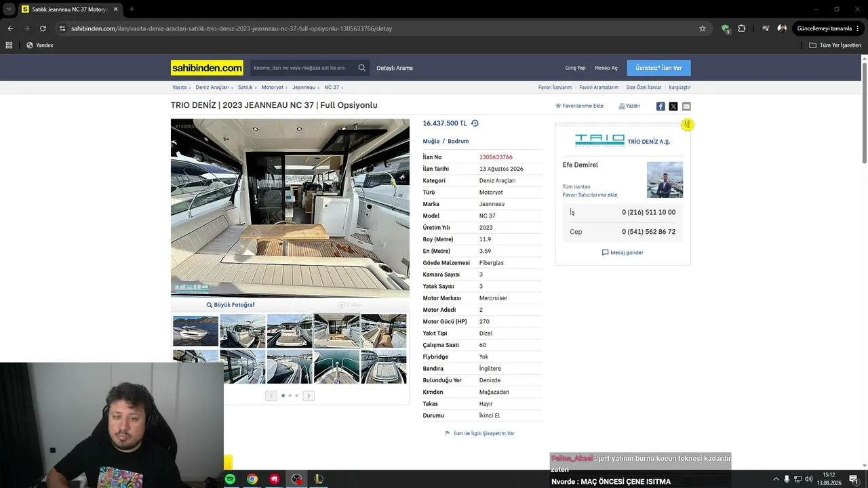Open the browser extensions puzzle icon

click(x=741, y=28)
